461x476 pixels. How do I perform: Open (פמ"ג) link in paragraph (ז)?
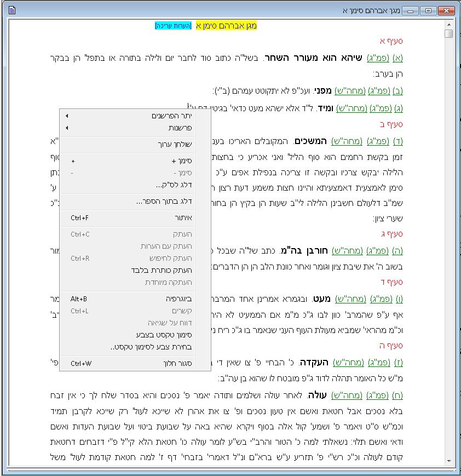coord(379,362)
